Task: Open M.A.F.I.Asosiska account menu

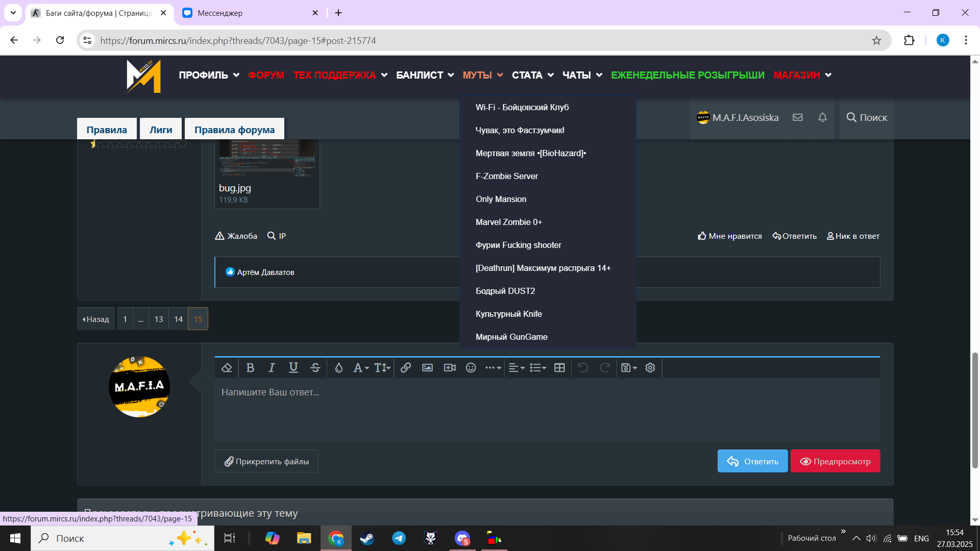Action: pos(738,117)
